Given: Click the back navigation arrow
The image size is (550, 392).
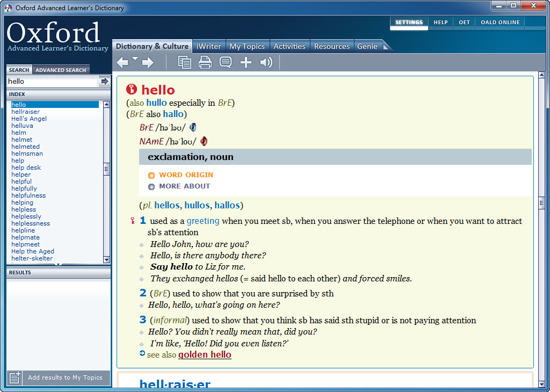Looking at the screenshot, I should 122,63.
